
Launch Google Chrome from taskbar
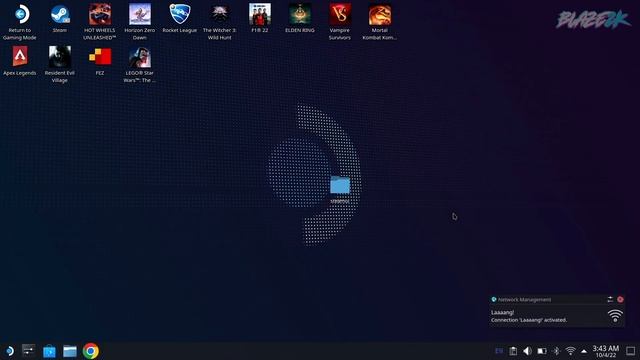coord(91,351)
